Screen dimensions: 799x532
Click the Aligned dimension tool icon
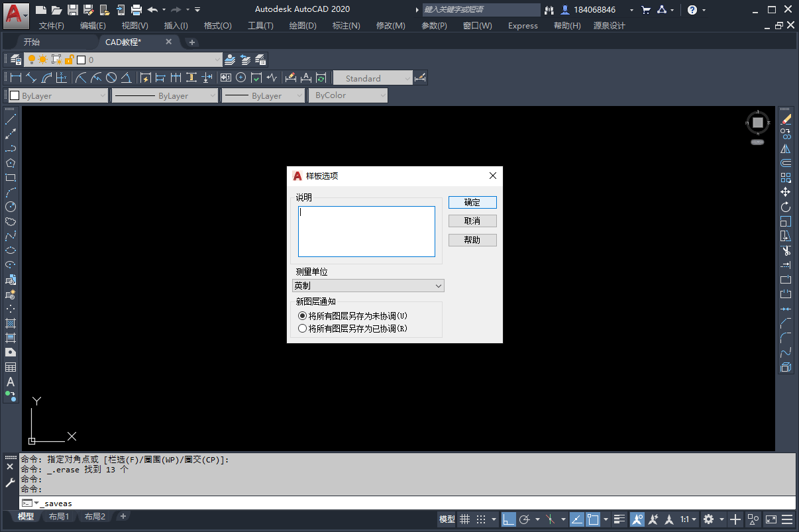tap(31, 78)
